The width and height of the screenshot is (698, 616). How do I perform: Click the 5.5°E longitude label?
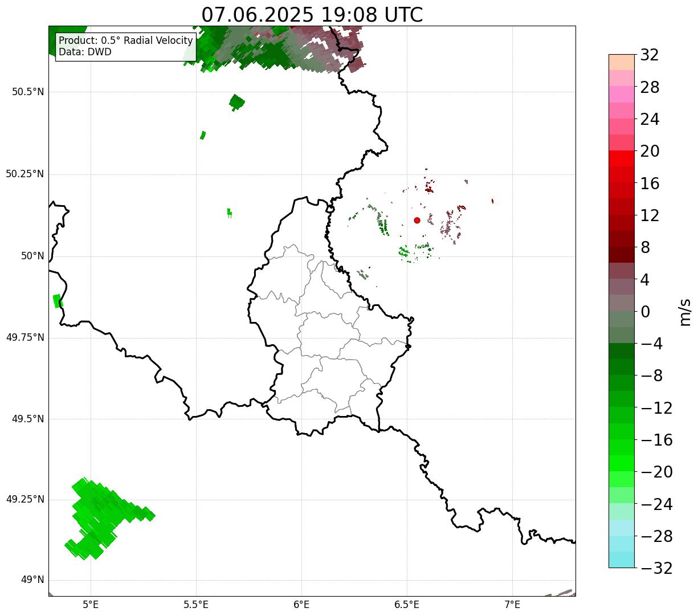[x=196, y=604]
